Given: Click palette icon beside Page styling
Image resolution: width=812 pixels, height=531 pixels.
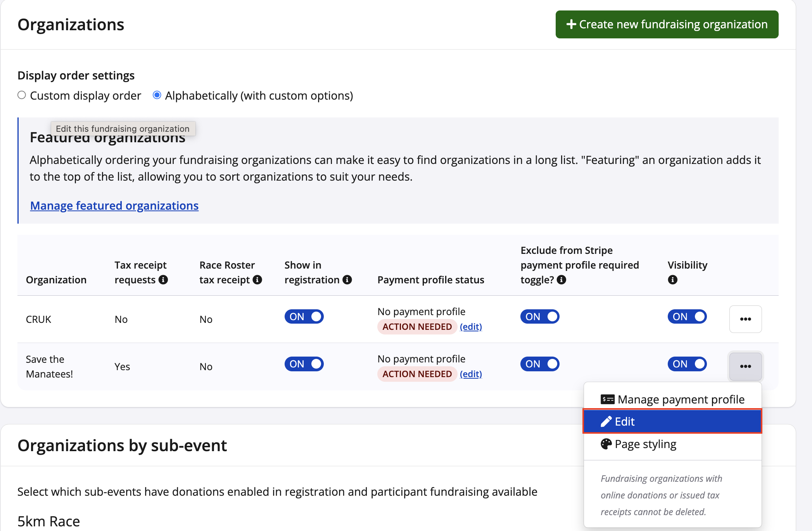Looking at the screenshot, I should (x=606, y=444).
